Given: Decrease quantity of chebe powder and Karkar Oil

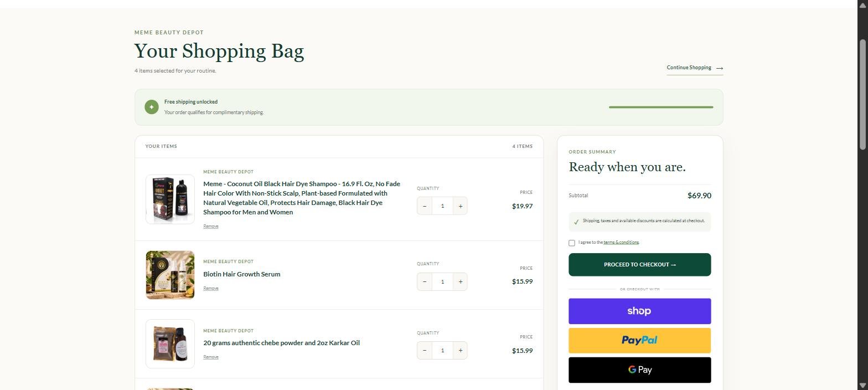Looking at the screenshot, I should coord(425,350).
